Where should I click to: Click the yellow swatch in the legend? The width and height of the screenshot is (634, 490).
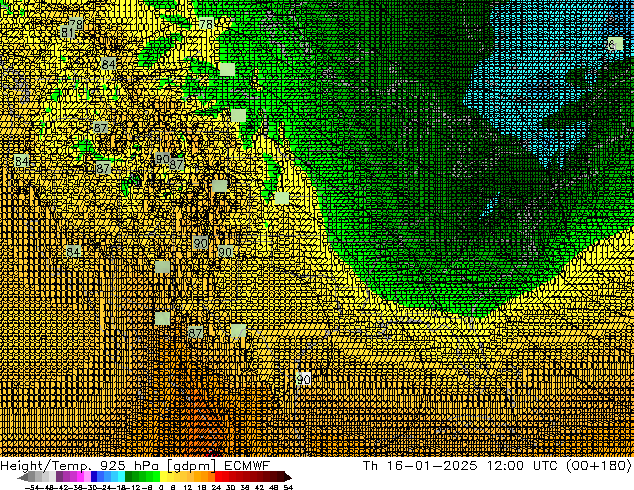163,476
